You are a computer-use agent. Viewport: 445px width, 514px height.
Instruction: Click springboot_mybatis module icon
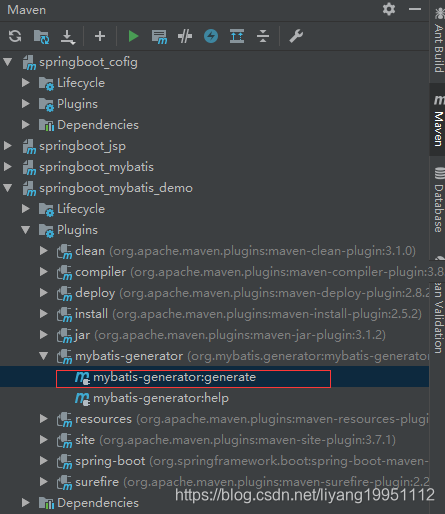pos(29,168)
